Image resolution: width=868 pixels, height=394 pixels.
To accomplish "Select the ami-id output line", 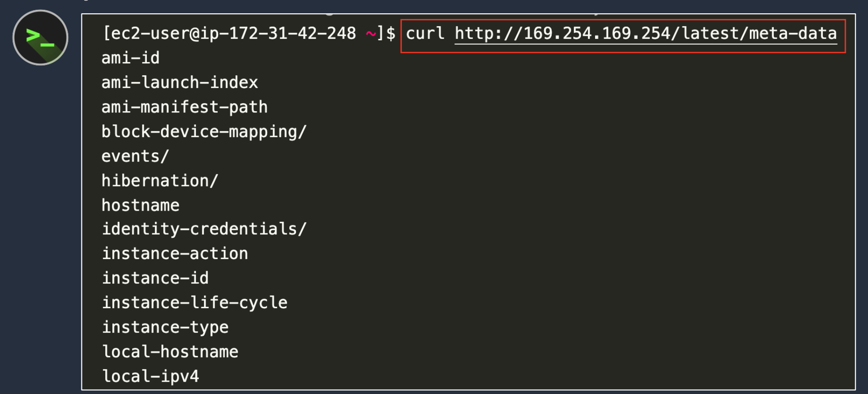I will pyautogui.click(x=131, y=58).
